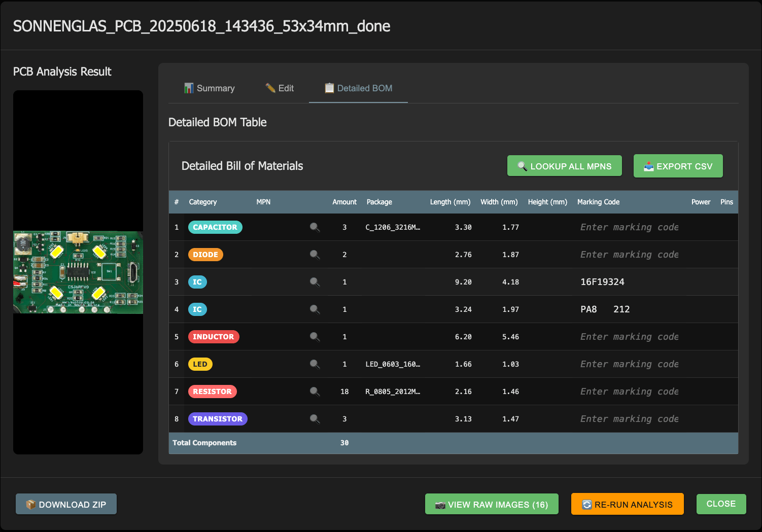The image size is (762, 532).
Task: Click lookup magnifier in the TRANSISTOR row
Action: coord(315,419)
